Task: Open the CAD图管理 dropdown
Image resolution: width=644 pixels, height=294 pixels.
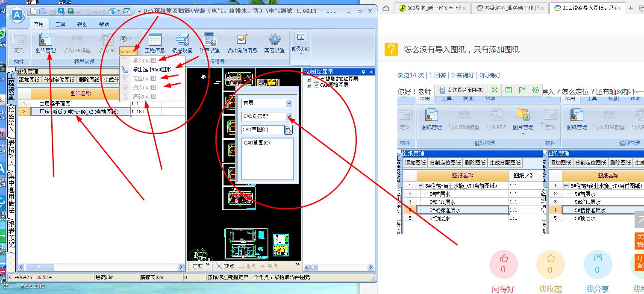Action: point(289,116)
